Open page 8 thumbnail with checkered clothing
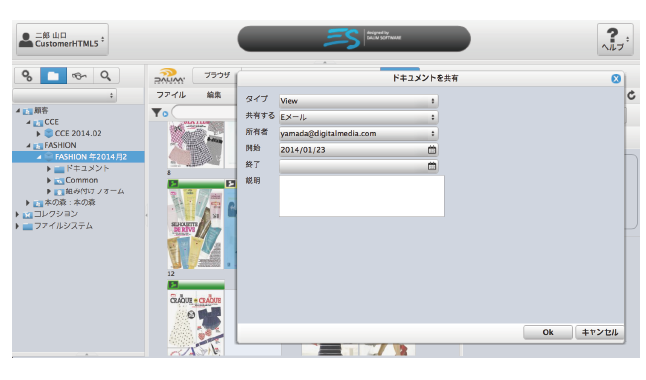The height and width of the screenshot is (380, 646). (196, 144)
